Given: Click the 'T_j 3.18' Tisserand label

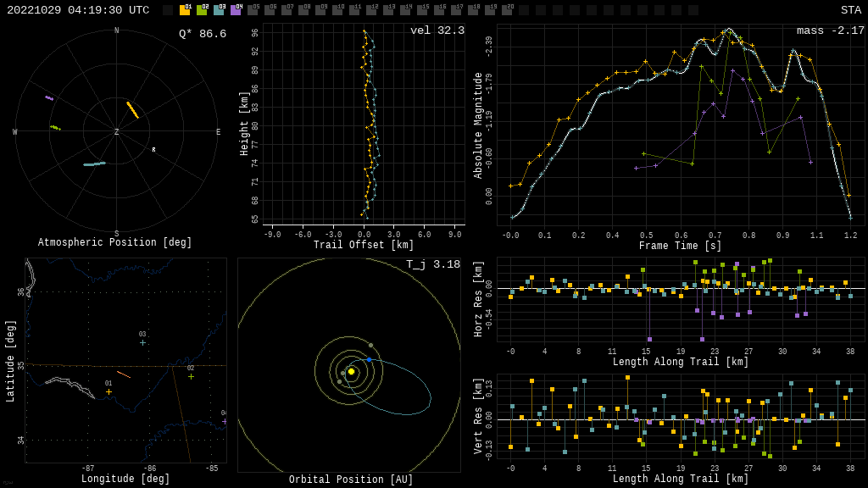Looking at the screenshot, I should pyautogui.click(x=432, y=265).
